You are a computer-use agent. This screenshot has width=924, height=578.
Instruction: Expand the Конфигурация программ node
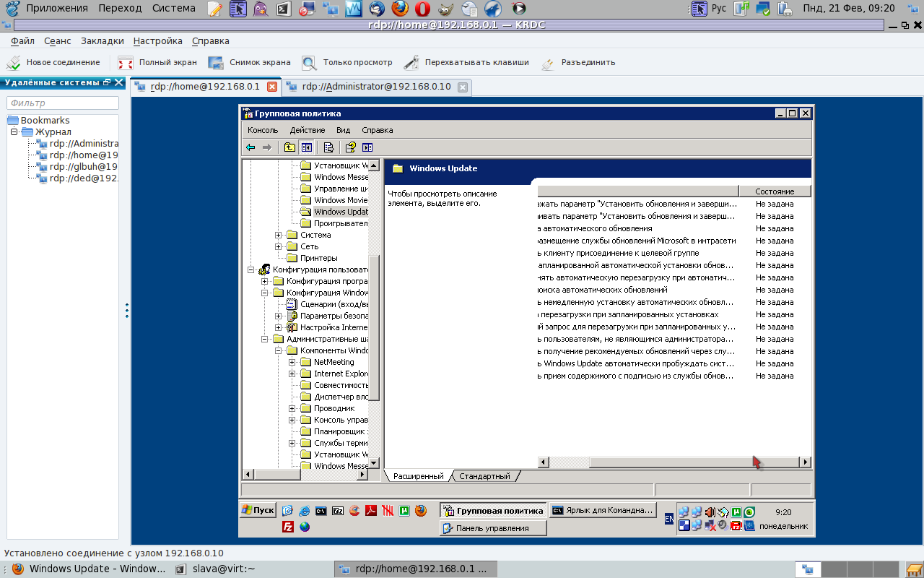point(265,281)
